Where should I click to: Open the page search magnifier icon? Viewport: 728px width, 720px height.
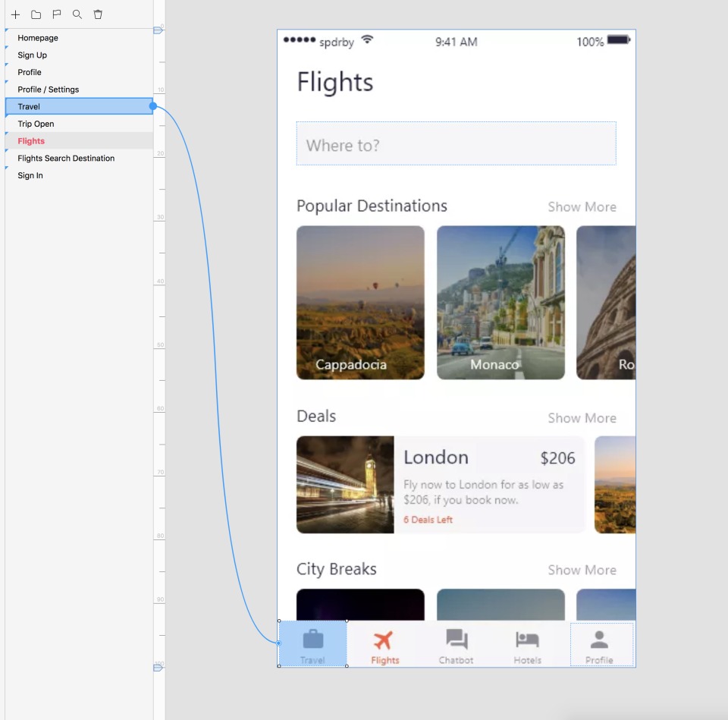coord(77,14)
